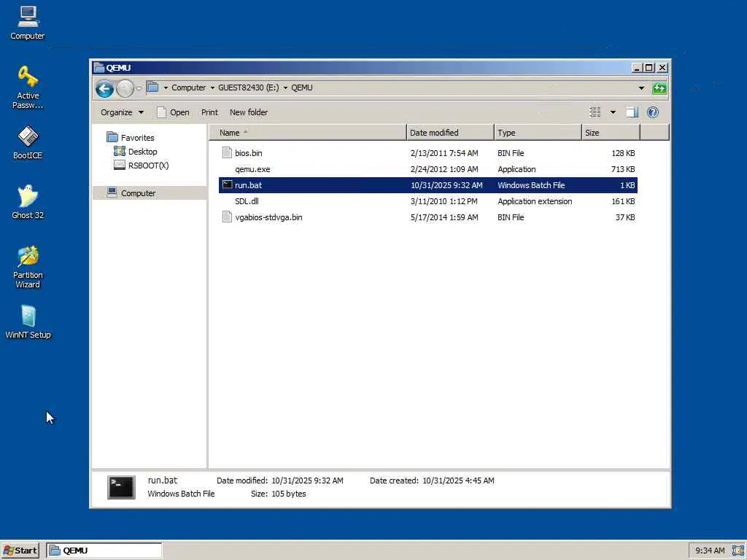Screen dimensions: 747x560
Task: Expand the arrow before GUEST82430 (E:) breadcrumb
Action: point(212,88)
